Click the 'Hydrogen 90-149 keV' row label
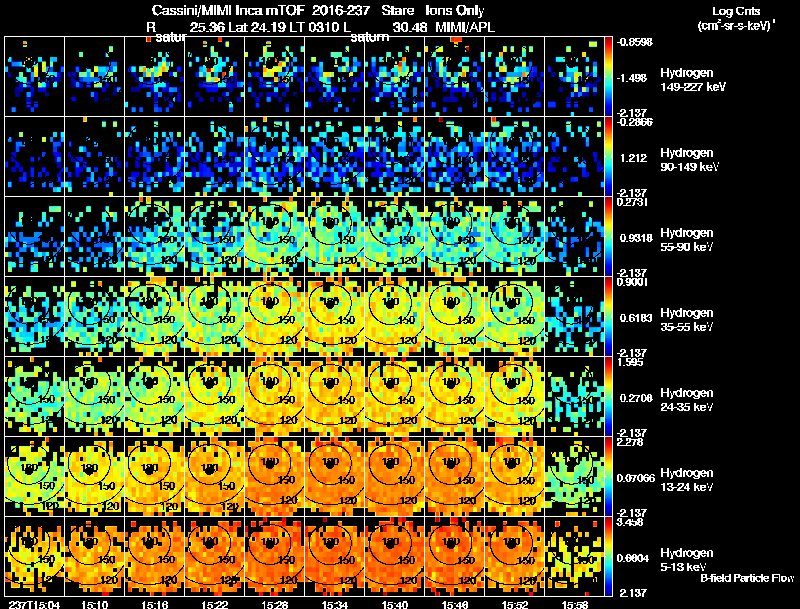This screenshot has width=800, height=609. tap(690, 160)
